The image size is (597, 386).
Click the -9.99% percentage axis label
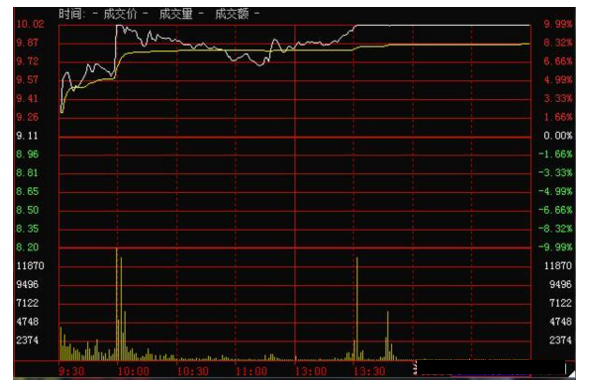click(555, 247)
